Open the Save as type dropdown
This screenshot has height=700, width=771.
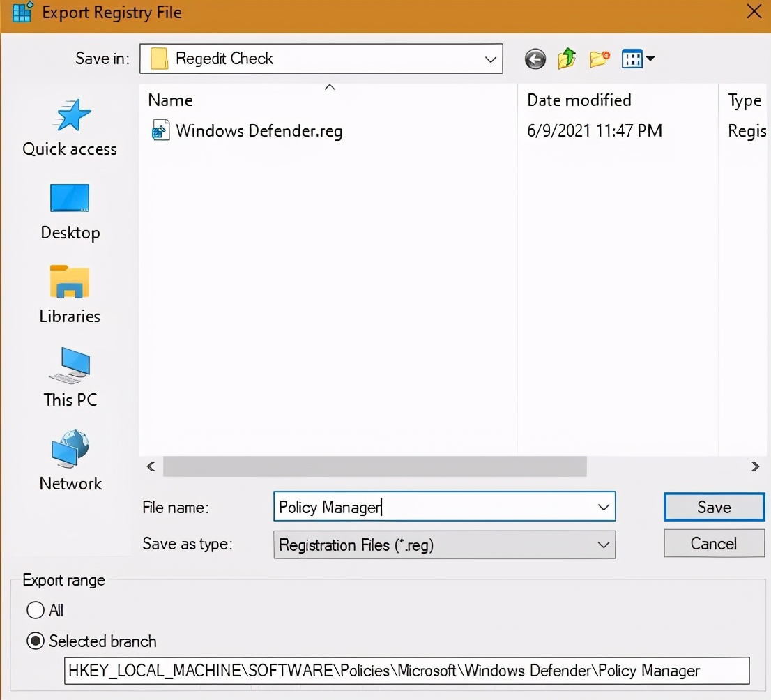pos(604,544)
